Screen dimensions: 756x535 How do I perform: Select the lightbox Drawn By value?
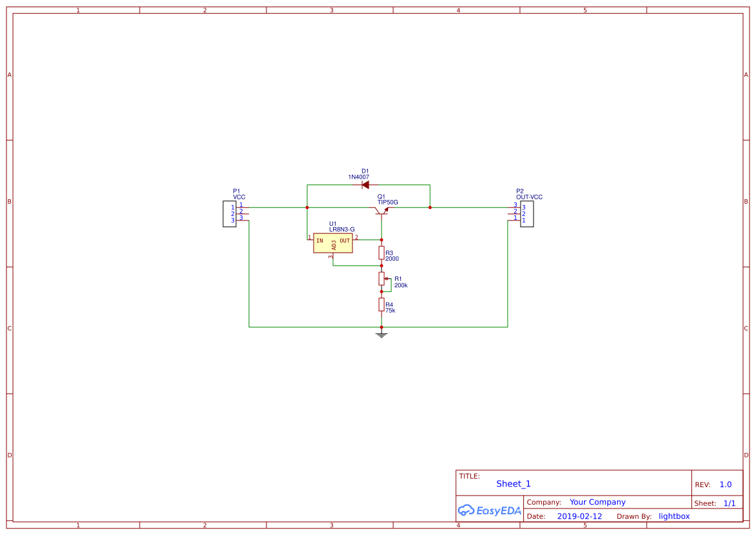point(674,516)
